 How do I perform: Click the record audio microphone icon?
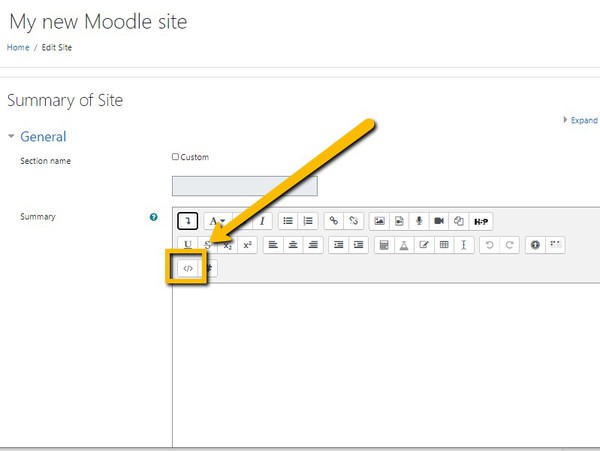(x=418, y=221)
